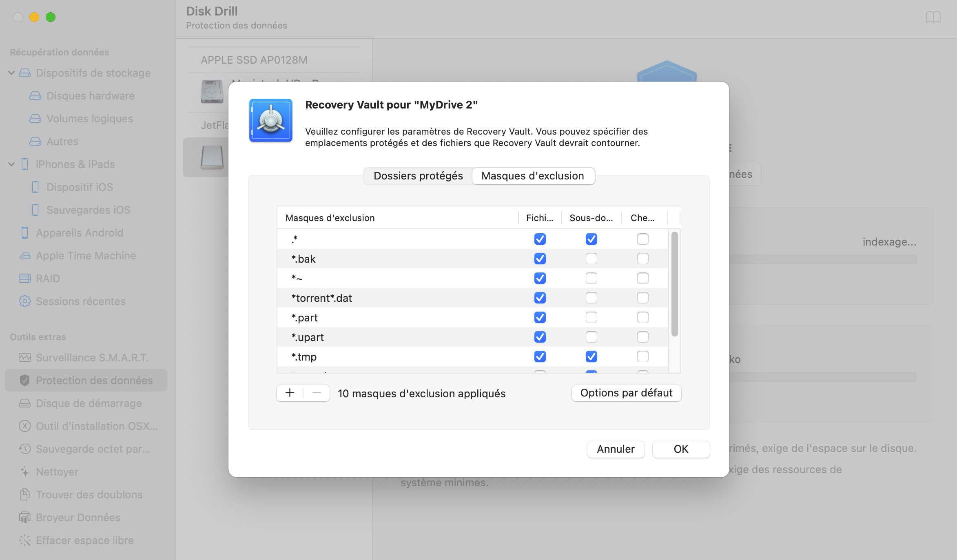Uncheck Fichiers checkbox for .* mask
957x560 pixels.
point(540,239)
